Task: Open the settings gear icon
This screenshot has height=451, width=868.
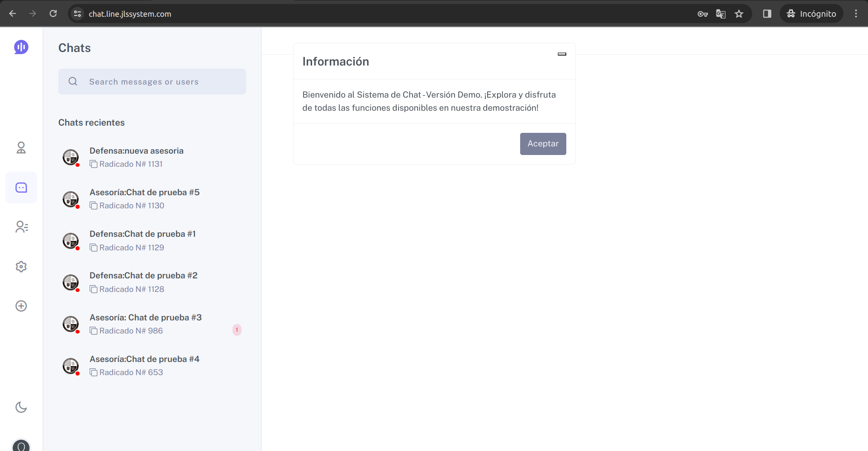Action: tap(21, 267)
